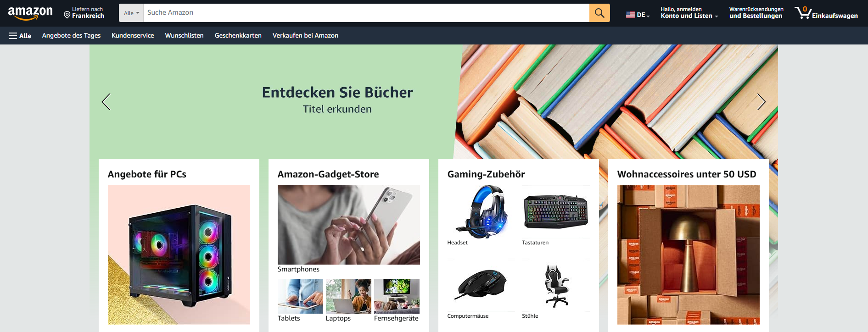The height and width of the screenshot is (332, 868).
Task: Click the Amazon logo
Action: click(30, 13)
